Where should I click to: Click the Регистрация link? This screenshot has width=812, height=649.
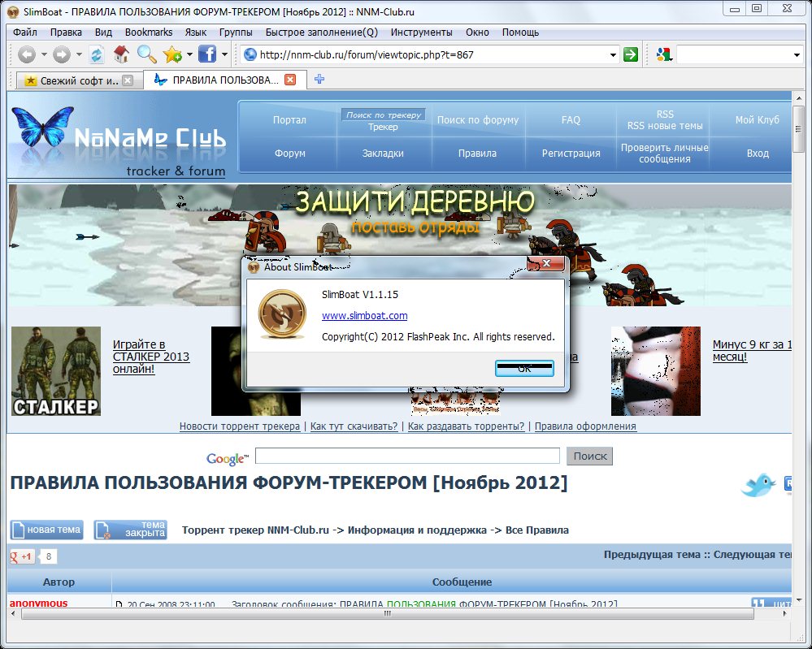pos(571,154)
